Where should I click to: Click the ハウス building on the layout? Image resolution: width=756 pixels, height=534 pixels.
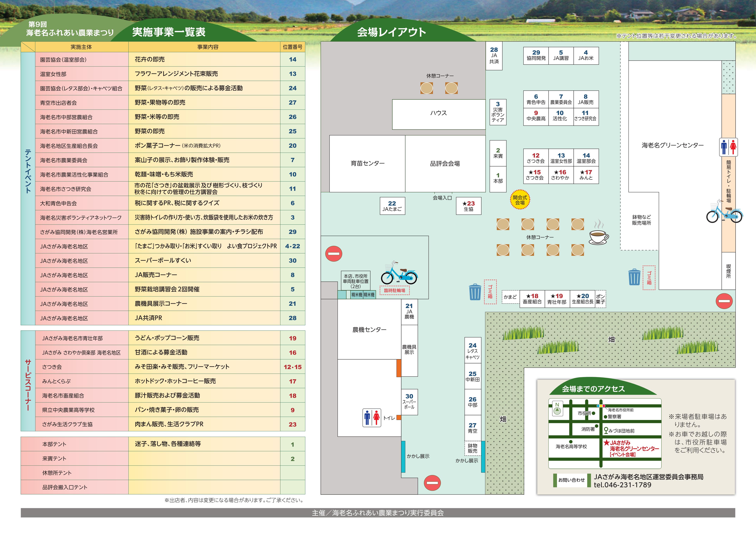(439, 114)
